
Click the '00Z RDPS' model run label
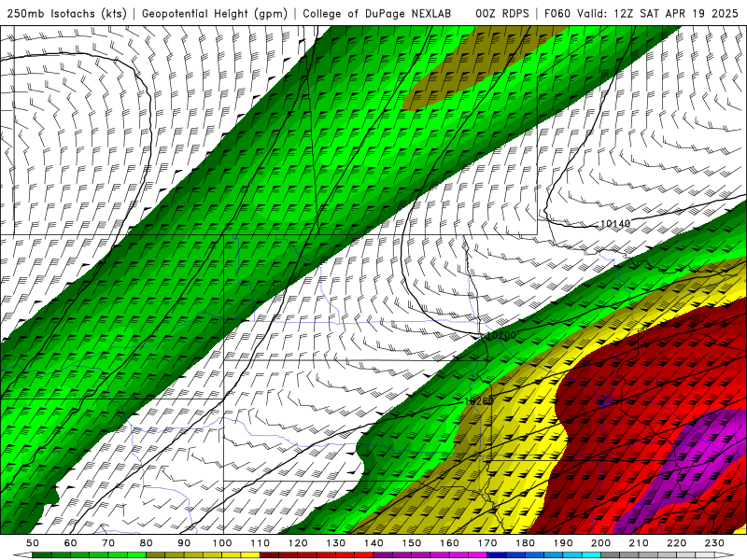pyautogui.click(x=502, y=14)
